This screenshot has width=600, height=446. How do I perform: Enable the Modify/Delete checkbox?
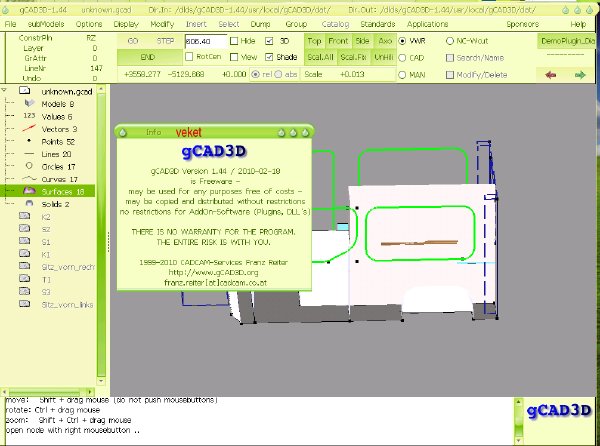tap(450, 75)
